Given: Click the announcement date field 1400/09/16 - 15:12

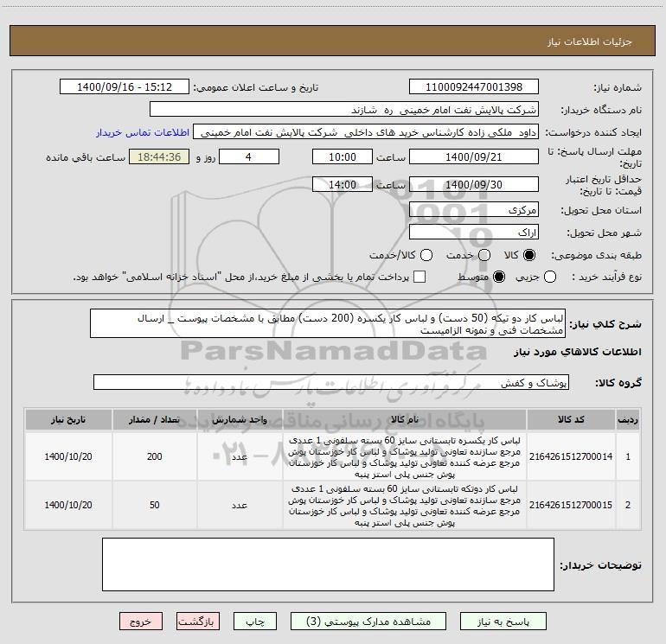Looking at the screenshot, I should pyautogui.click(x=125, y=86).
